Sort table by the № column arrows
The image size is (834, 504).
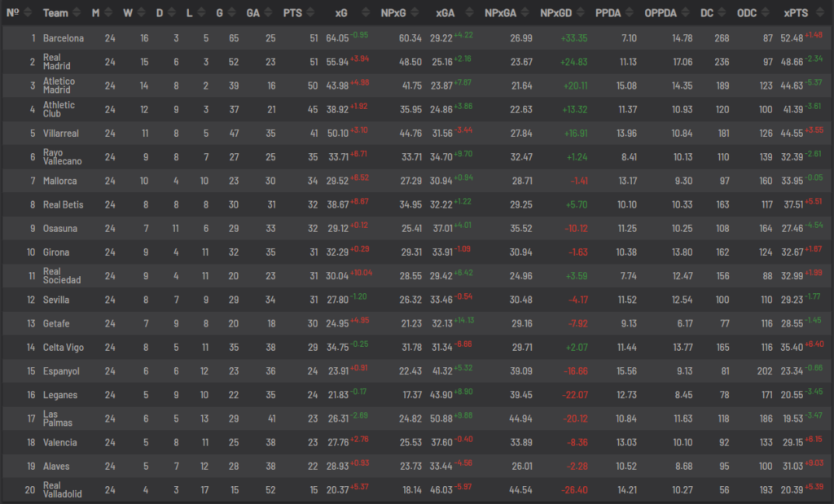tap(28, 13)
